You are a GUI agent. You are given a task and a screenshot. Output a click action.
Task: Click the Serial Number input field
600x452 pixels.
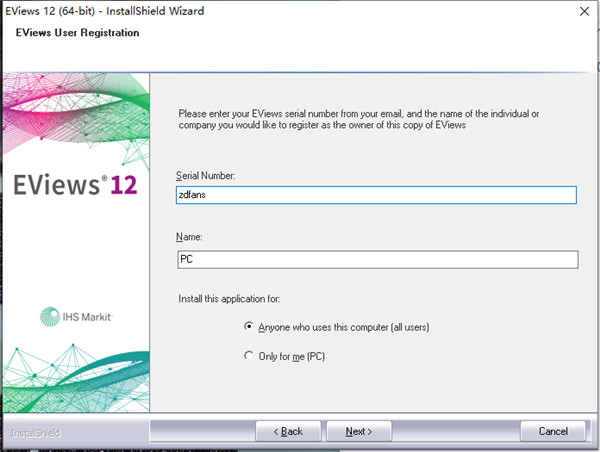(x=376, y=196)
